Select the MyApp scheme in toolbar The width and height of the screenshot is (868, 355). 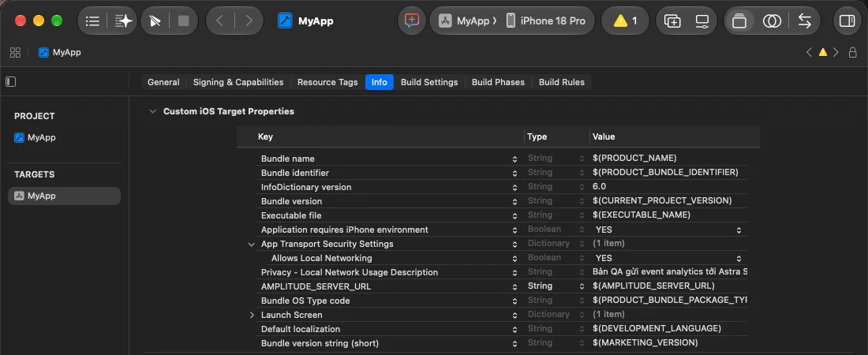click(x=468, y=21)
